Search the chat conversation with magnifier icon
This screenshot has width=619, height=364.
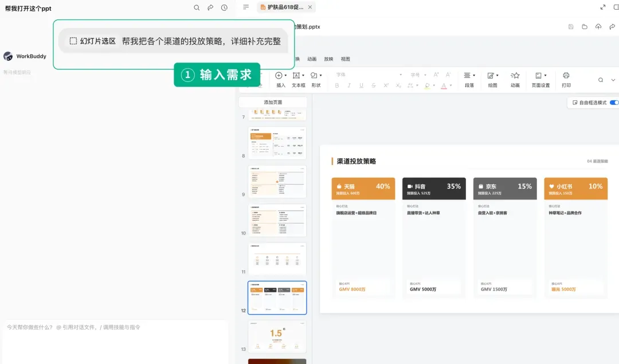pyautogui.click(x=197, y=7)
